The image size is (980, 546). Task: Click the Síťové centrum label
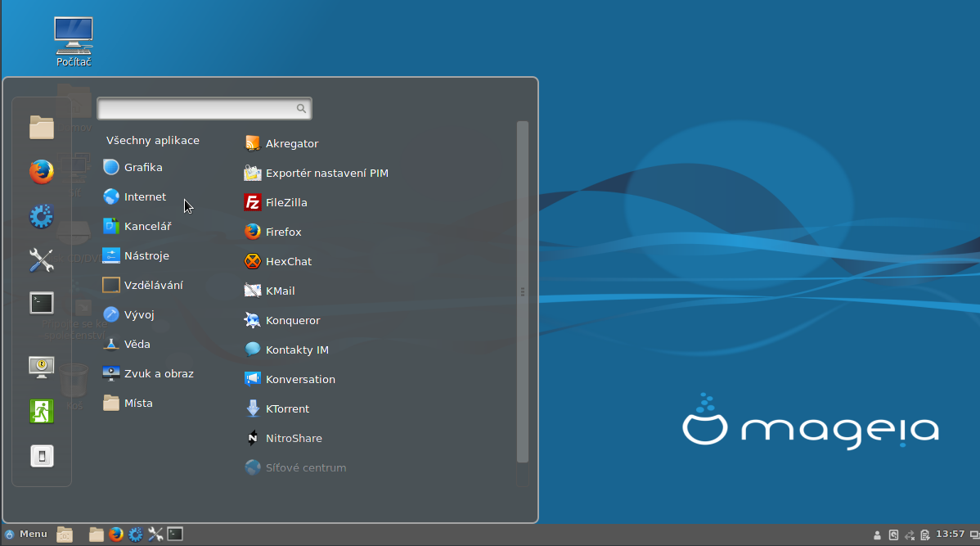pyautogui.click(x=306, y=467)
